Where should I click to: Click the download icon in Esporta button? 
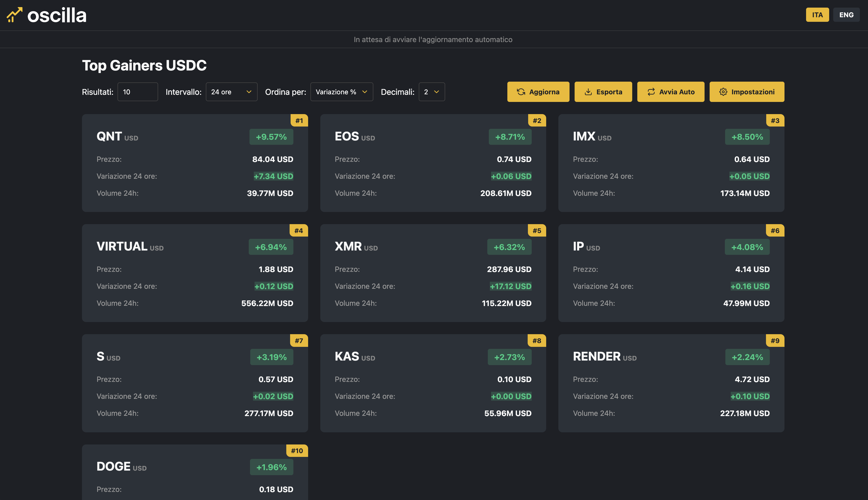tap(588, 92)
